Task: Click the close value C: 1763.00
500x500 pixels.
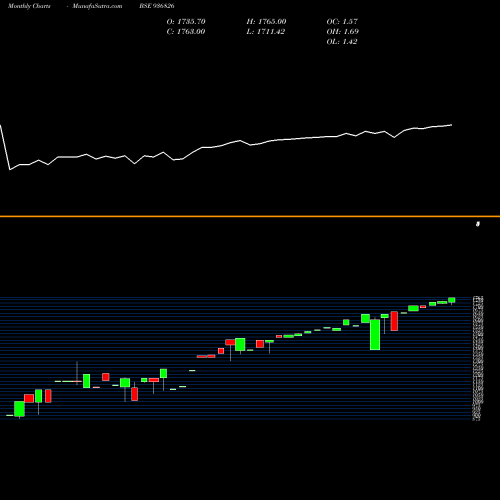Action: pyautogui.click(x=186, y=32)
